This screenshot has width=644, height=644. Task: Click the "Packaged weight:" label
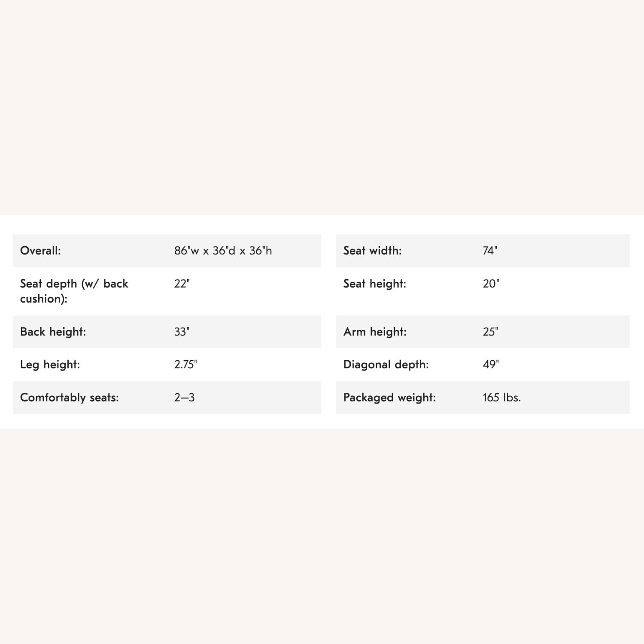pos(389,398)
